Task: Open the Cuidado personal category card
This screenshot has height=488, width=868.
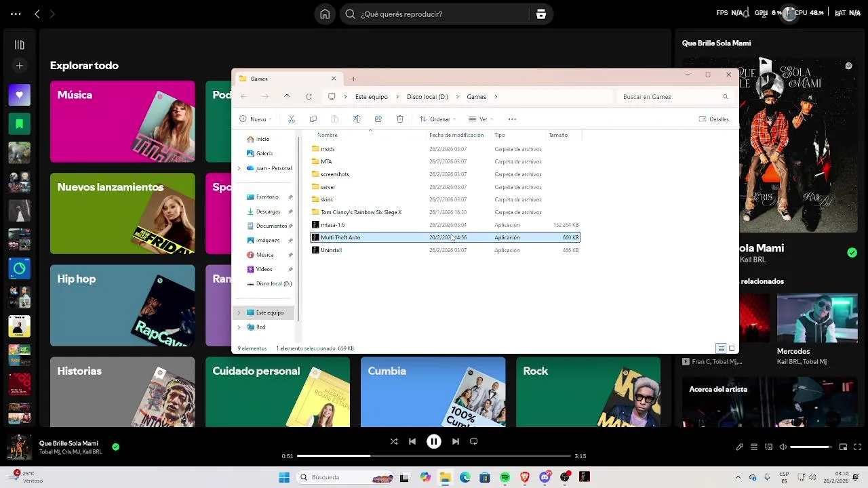Action: [277, 392]
